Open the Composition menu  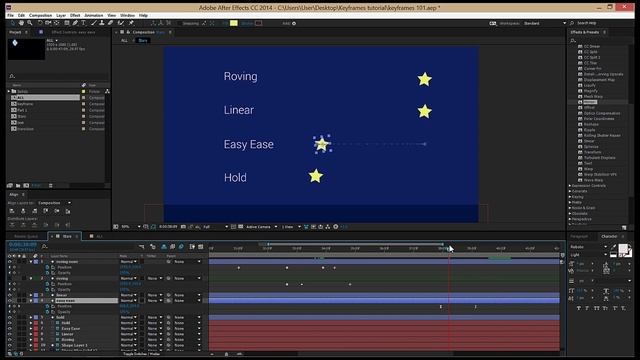(x=40, y=15)
